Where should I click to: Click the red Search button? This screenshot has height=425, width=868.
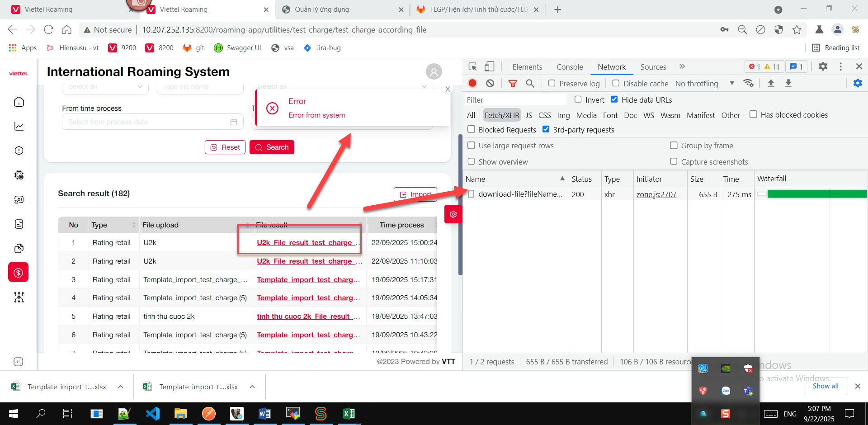point(272,147)
